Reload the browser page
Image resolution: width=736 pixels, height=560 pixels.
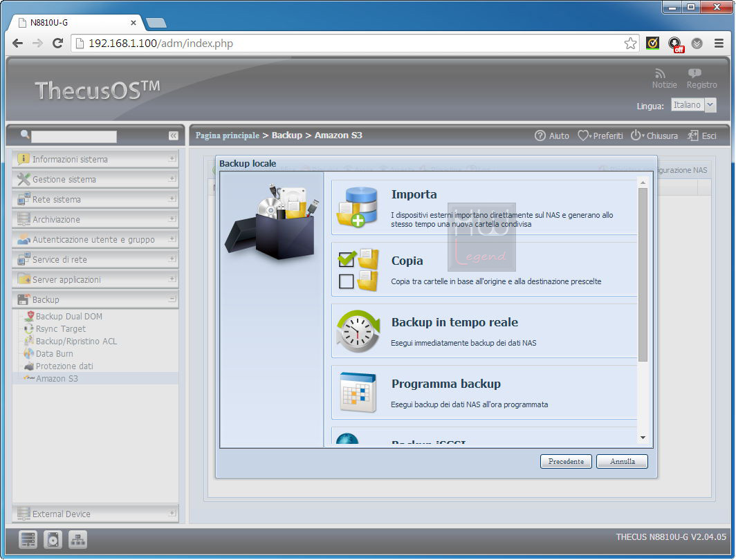[x=57, y=44]
